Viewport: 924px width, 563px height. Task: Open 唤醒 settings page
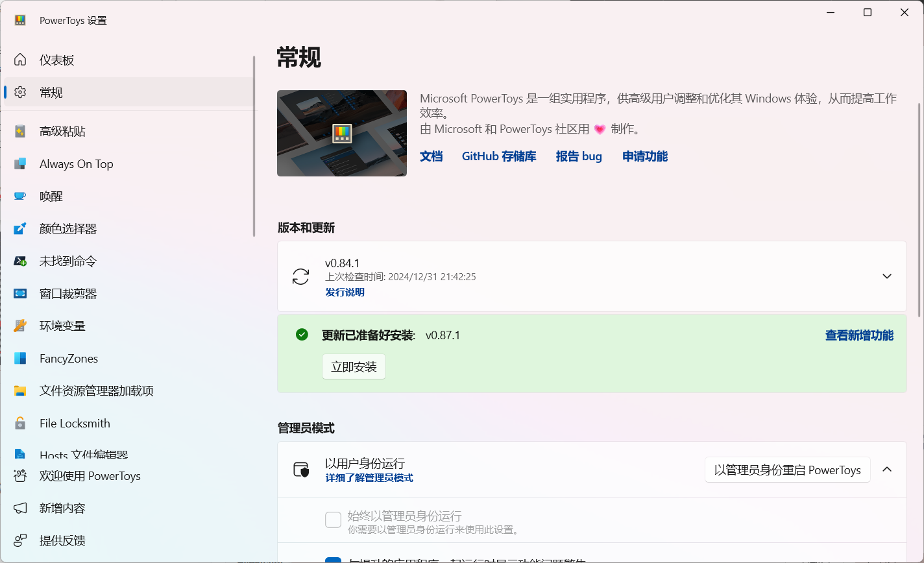click(128, 196)
